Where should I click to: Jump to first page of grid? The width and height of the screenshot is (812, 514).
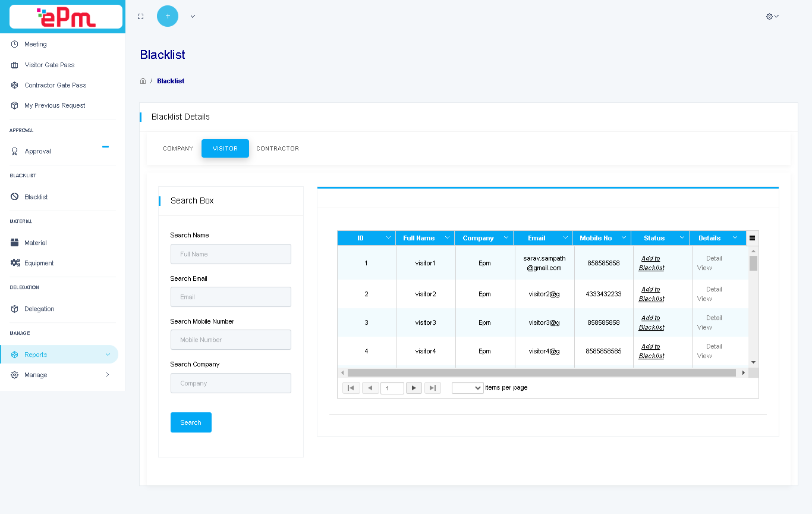click(x=351, y=388)
